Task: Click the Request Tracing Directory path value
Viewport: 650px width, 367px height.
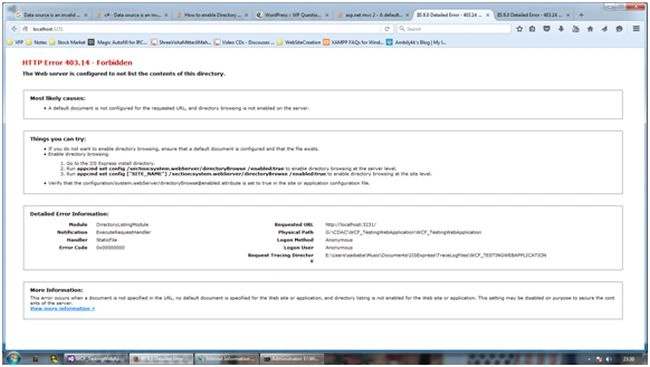Action: (x=435, y=255)
